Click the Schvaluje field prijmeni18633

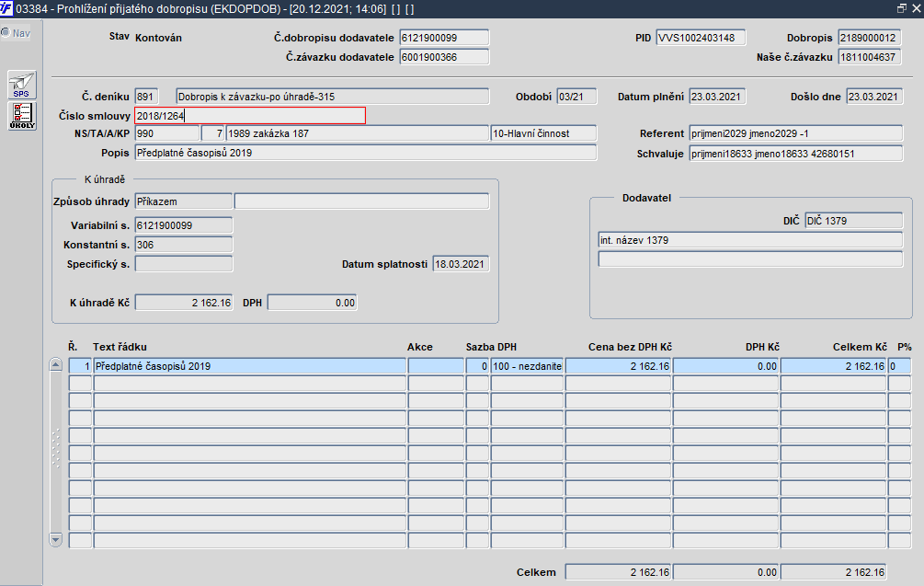[x=795, y=154]
